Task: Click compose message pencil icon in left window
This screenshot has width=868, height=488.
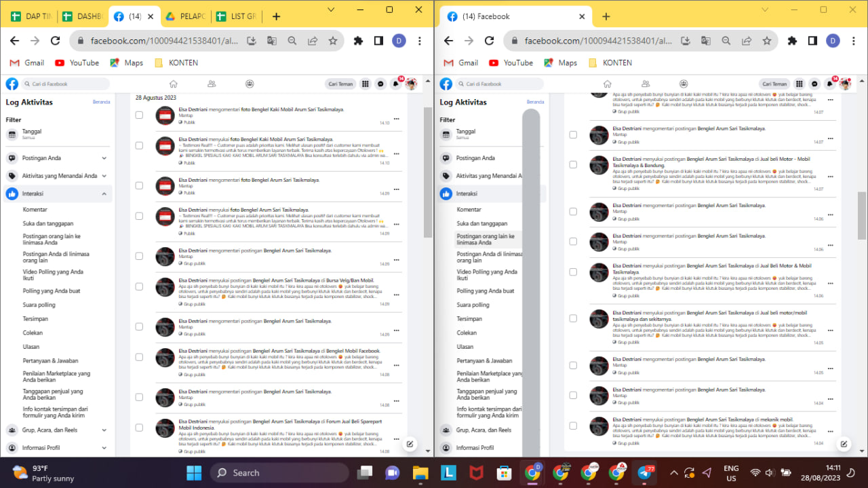Action: click(x=410, y=444)
